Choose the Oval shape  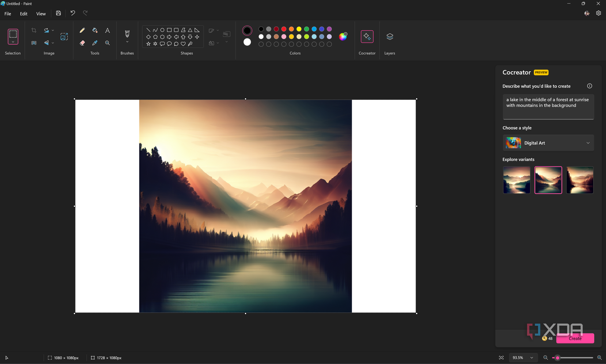click(162, 30)
